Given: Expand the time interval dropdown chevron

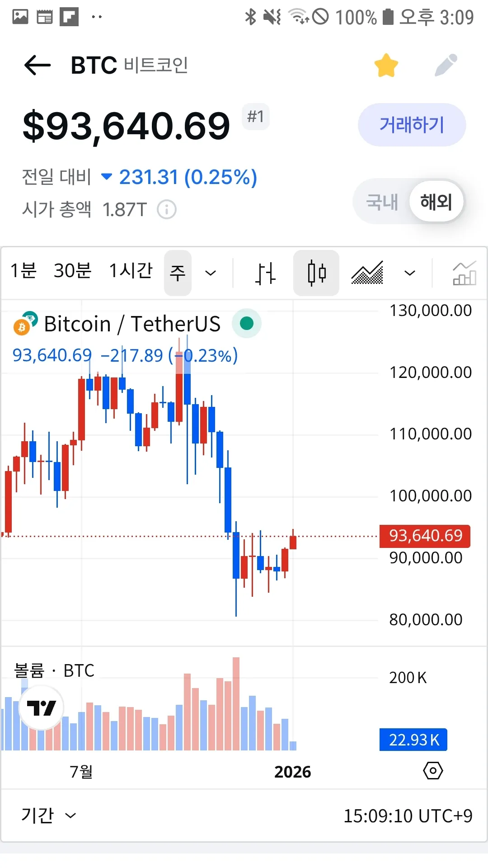Looking at the screenshot, I should pyautogui.click(x=211, y=273).
